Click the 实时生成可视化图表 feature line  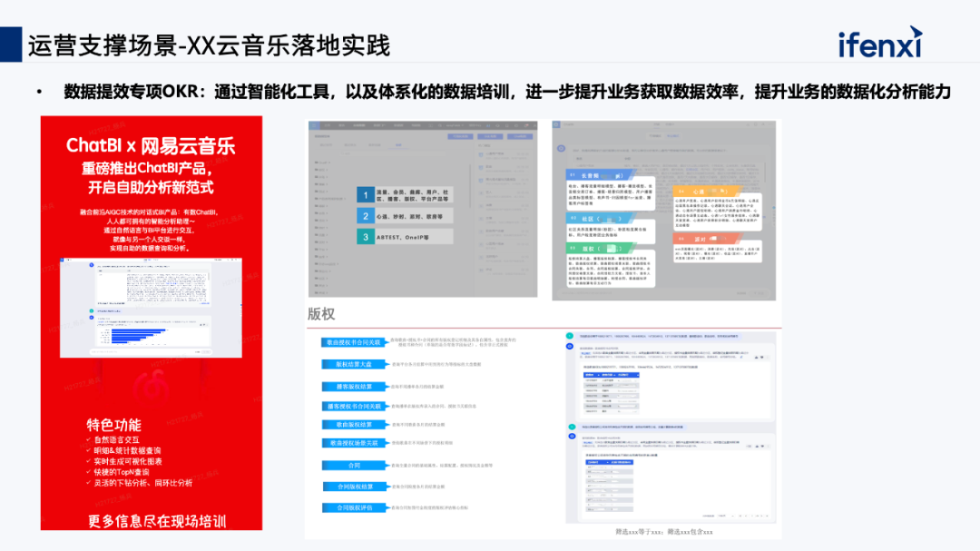coord(128,461)
